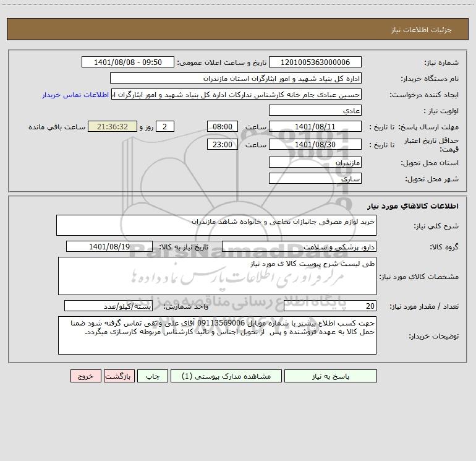Screen dimensions: 476x461
Task: Click the quantity field showing 20
Action: [x=330, y=306]
